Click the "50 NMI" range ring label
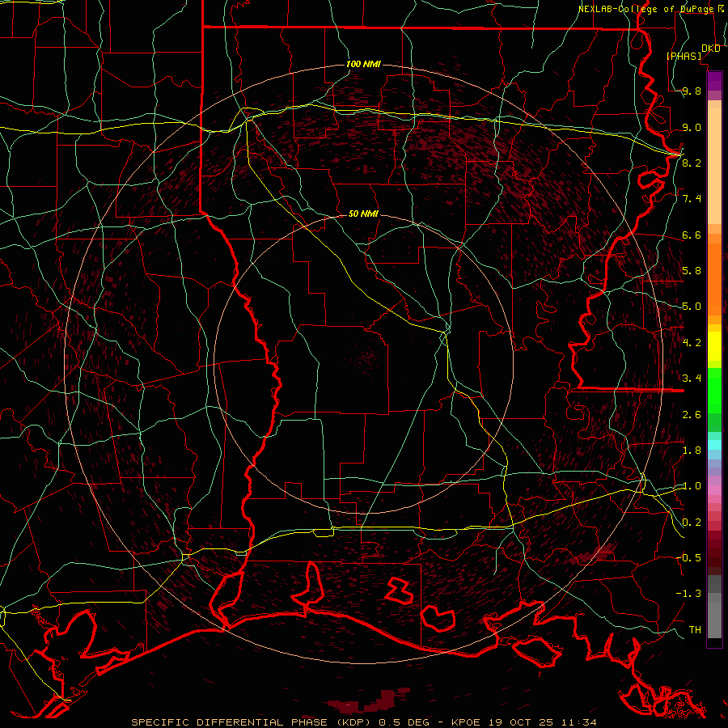 [363, 214]
